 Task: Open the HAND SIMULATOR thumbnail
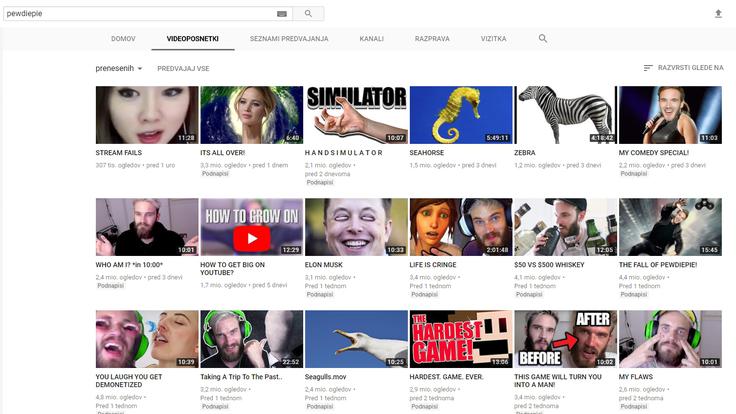pos(356,115)
